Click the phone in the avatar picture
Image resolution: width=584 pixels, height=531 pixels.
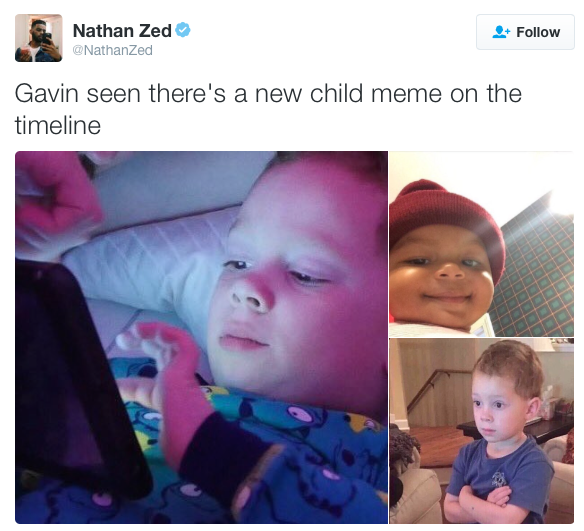[47, 38]
